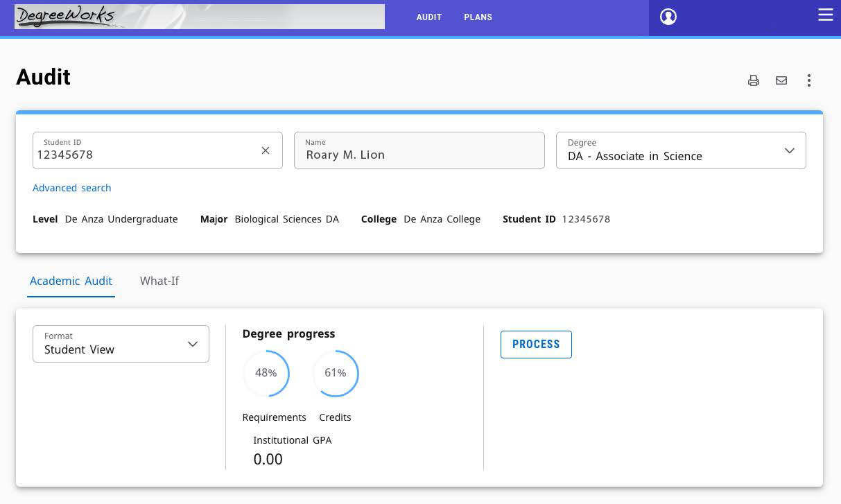Select the Academic Audit tab
This screenshot has height=504, width=841.
tap(71, 281)
